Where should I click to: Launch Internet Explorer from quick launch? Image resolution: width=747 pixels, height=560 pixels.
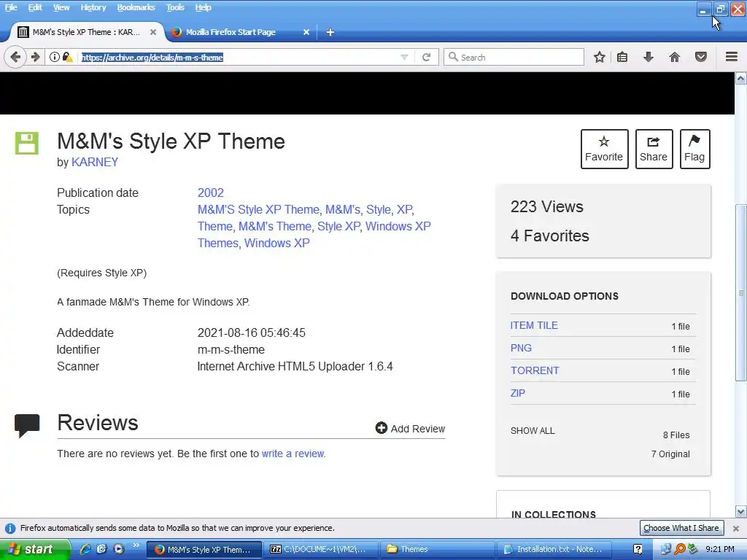click(85, 549)
